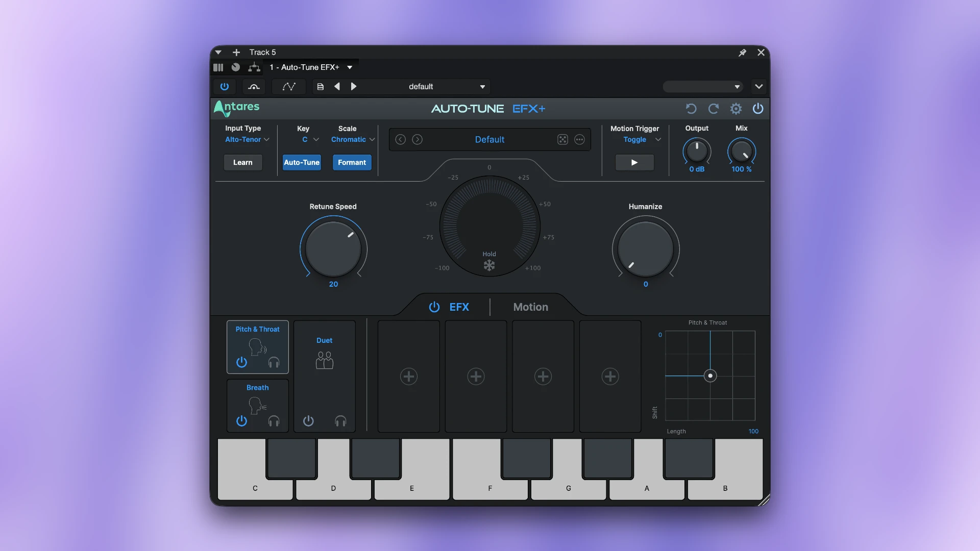The height and width of the screenshot is (551, 980).
Task: Toggle the EFX section power
Action: [x=434, y=307]
